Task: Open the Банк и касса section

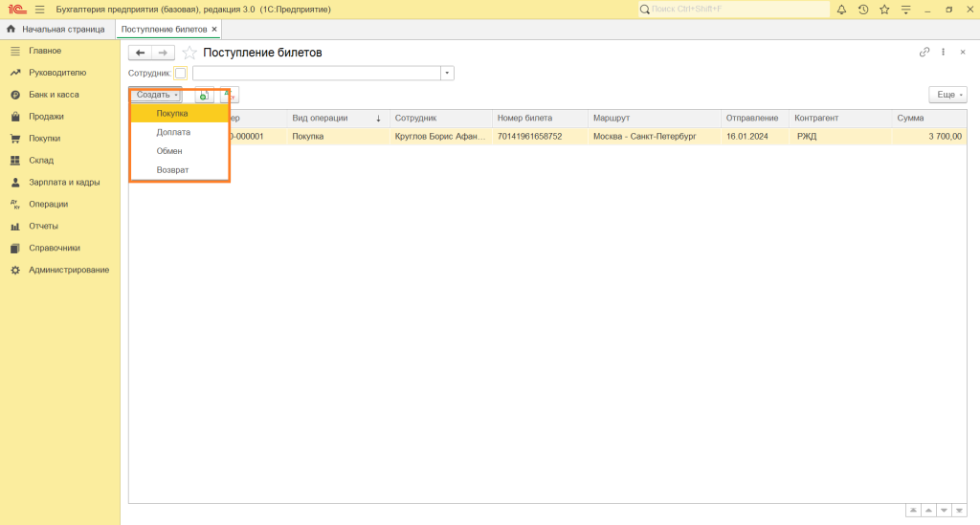Action: click(54, 95)
